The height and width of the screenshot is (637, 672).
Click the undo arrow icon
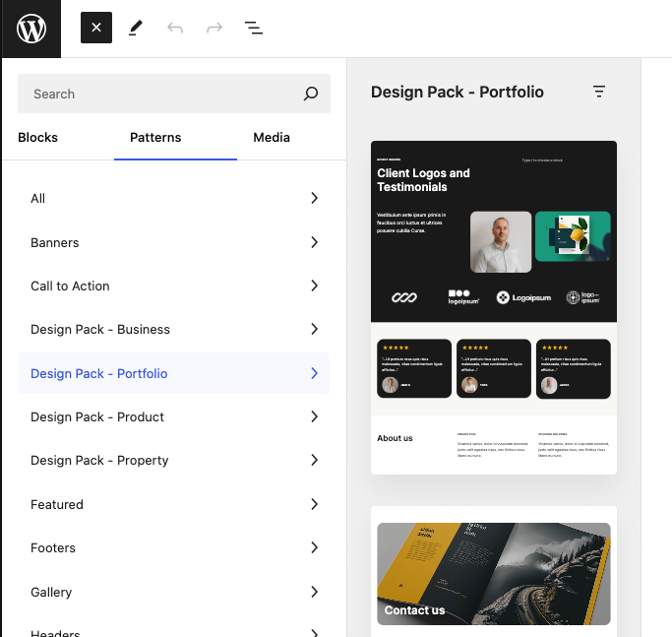[175, 28]
